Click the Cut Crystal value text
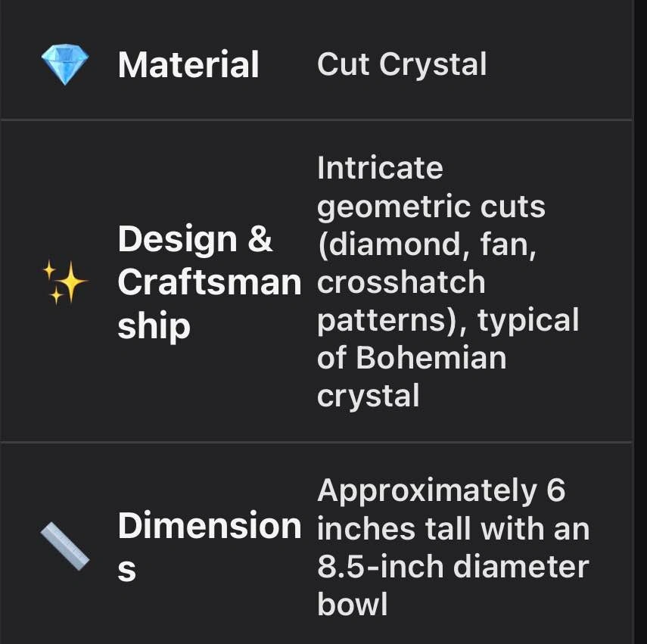Image resolution: width=647 pixels, height=644 pixels. (x=402, y=64)
